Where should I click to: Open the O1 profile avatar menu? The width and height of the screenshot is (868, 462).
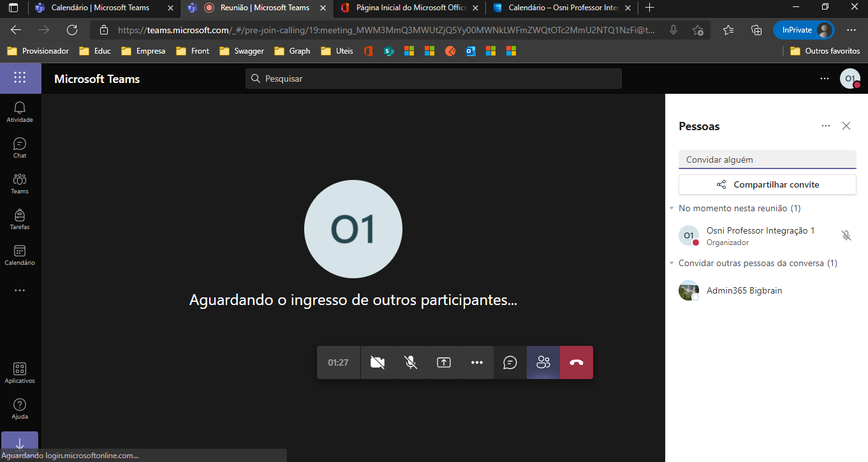[850, 78]
